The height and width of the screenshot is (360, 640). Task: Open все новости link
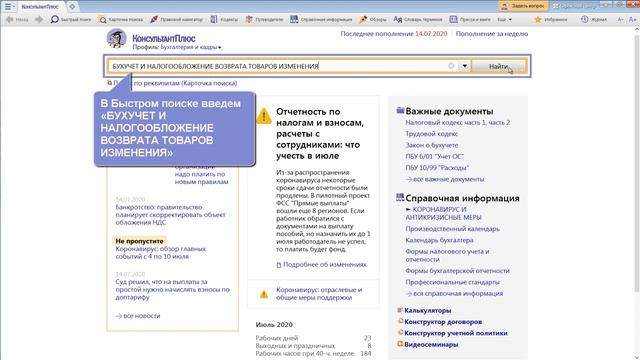[138, 316]
